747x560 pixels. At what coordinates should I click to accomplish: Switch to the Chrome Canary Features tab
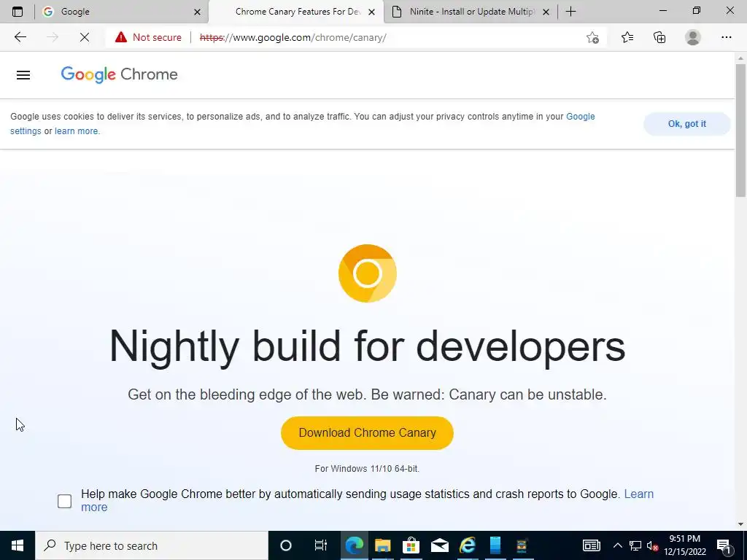(x=295, y=12)
